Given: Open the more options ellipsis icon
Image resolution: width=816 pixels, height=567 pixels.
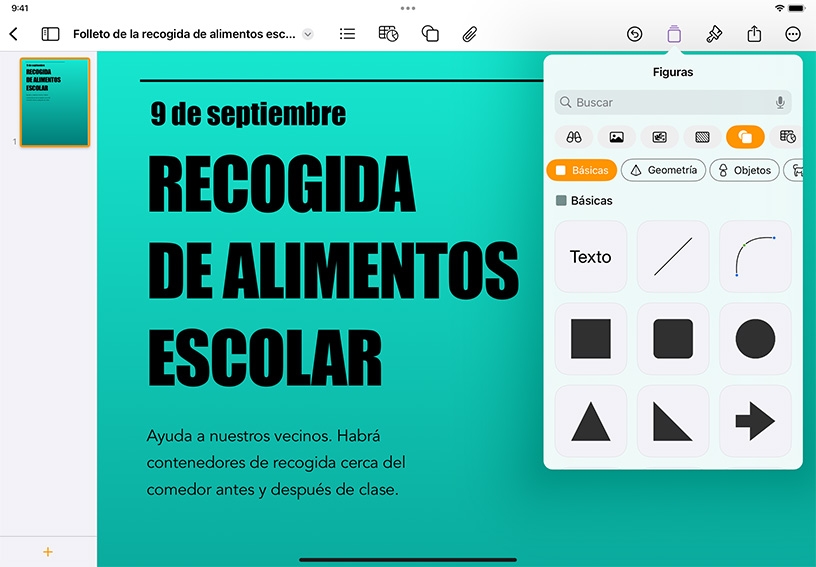Looking at the screenshot, I should [793, 34].
